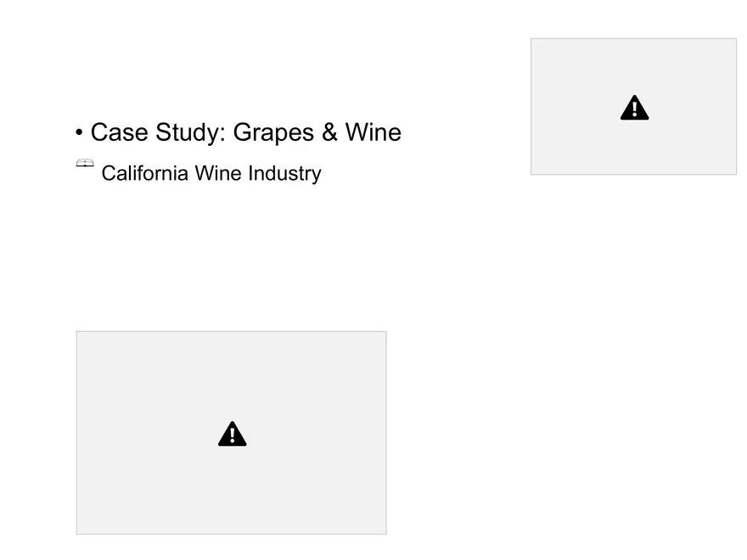This screenshot has height=560, width=747.
Task: Click the warning icon in the smaller upper placeholder
Action: tap(634, 108)
